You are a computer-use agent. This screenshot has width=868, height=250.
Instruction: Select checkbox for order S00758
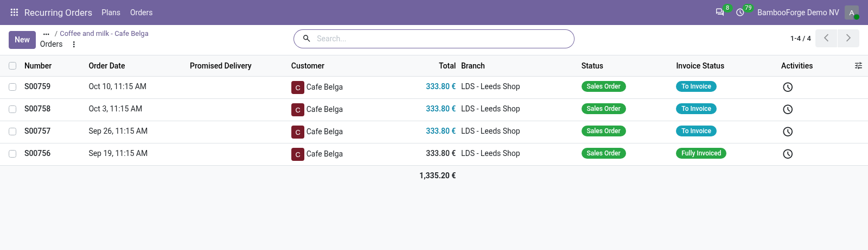pos(12,109)
